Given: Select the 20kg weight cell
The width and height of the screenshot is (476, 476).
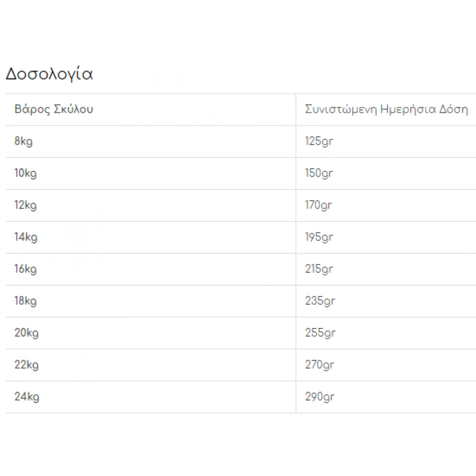Looking at the screenshot, I should [x=27, y=333].
